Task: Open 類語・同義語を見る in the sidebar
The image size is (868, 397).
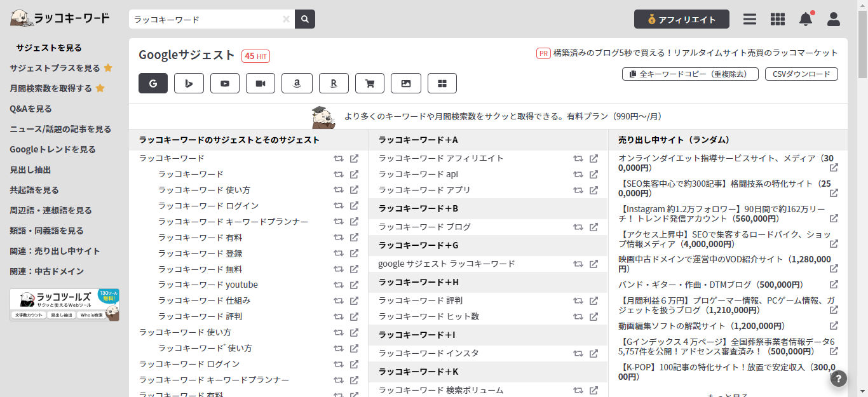Action: pyautogui.click(x=46, y=231)
